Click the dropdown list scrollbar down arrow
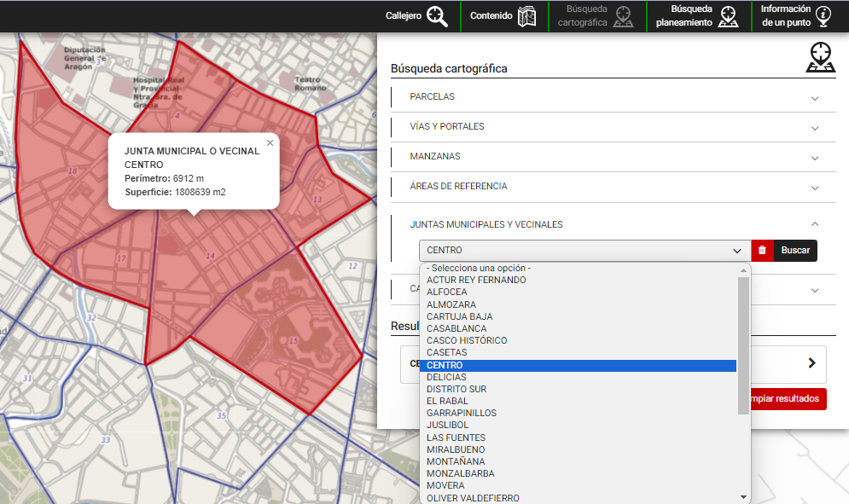The width and height of the screenshot is (849, 504). 743,497
